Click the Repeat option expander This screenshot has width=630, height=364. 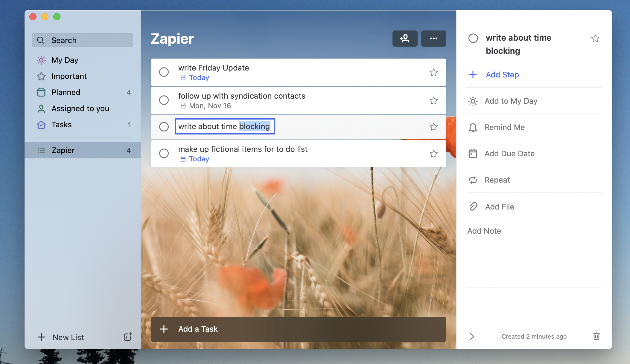(497, 180)
